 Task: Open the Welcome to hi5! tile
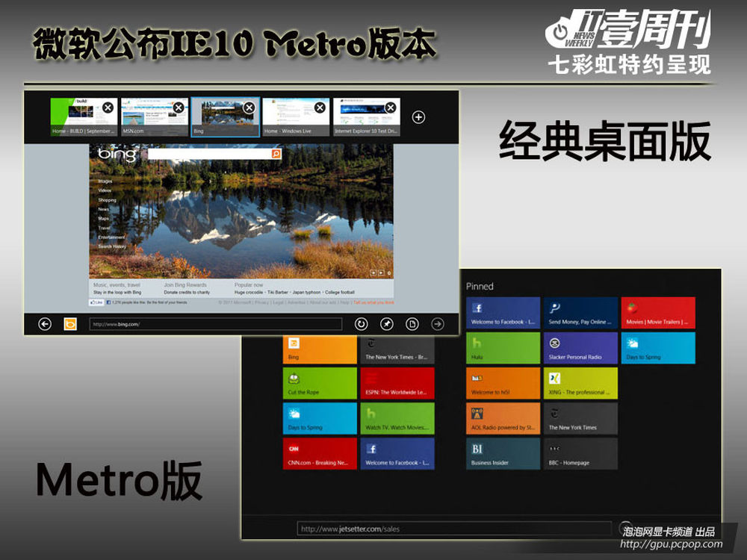click(x=503, y=383)
